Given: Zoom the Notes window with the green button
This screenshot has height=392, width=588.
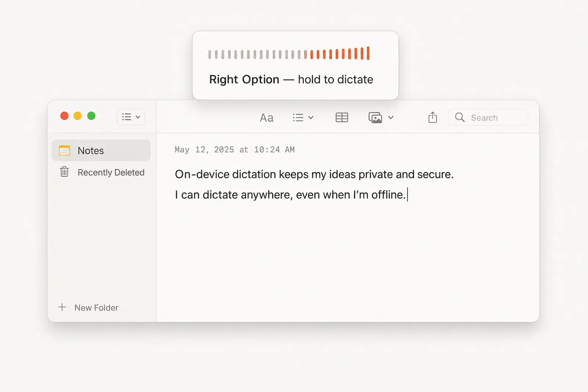Looking at the screenshot, I should [91, 116].
